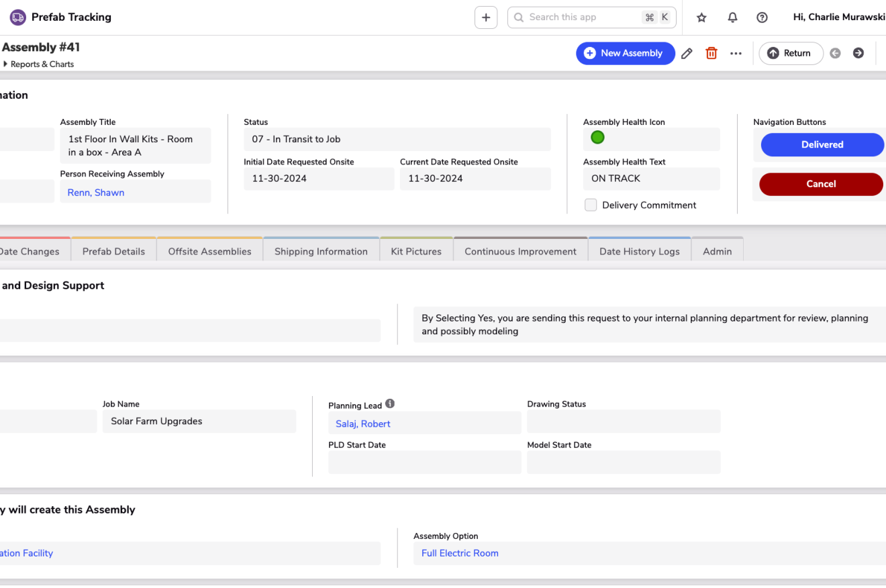Click the green Assembly Health indicator
Image resolution: width=886 pixels, height=588 pixels.
(597, 138)
